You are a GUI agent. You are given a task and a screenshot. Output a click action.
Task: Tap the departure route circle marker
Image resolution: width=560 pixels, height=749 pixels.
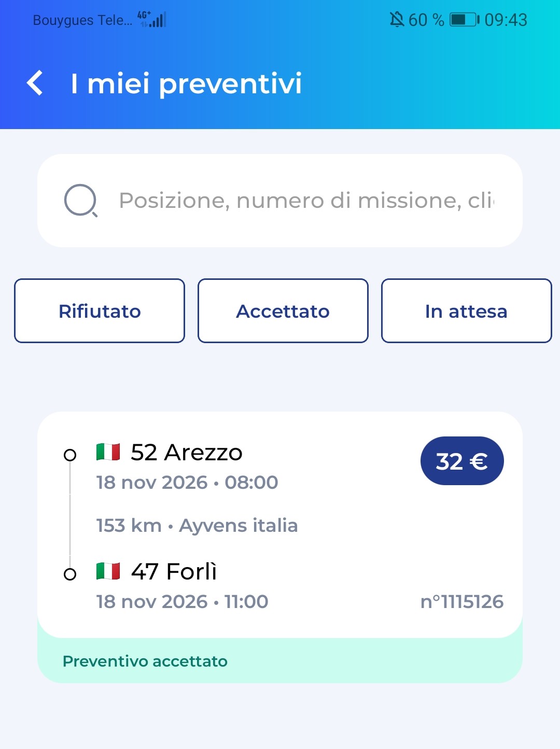pos(70,455)
